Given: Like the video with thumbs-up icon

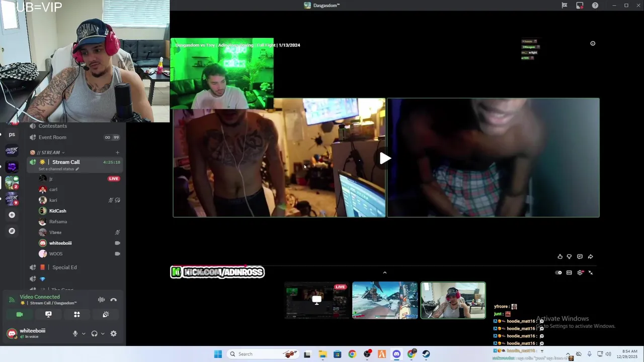Looking at the screenshot, I should (x=560, y=256).
